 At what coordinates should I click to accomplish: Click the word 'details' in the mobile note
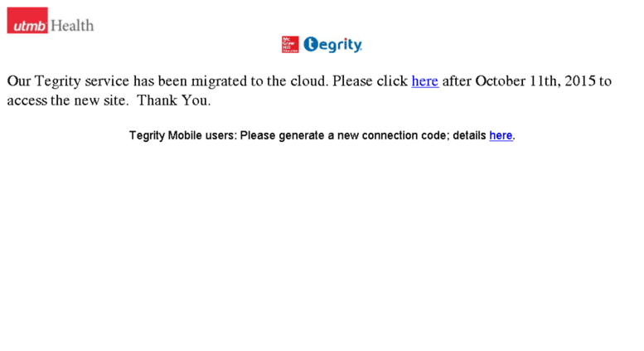[x=469, y=135]
